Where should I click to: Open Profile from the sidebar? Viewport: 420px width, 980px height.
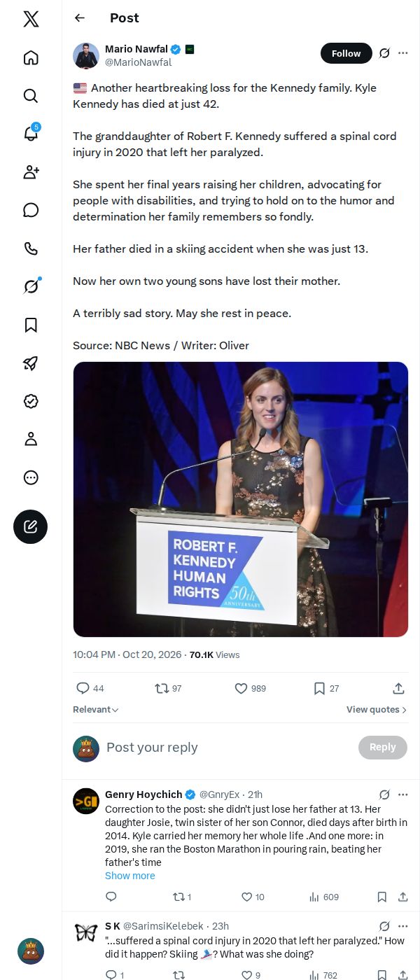31,439
